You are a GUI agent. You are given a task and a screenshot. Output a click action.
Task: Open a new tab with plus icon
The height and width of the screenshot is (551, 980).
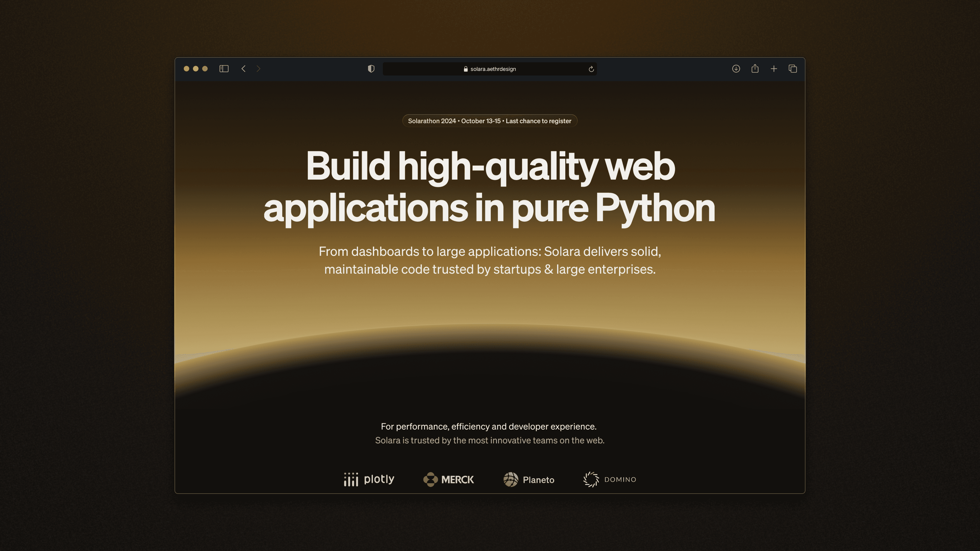[x=774, y=69]
